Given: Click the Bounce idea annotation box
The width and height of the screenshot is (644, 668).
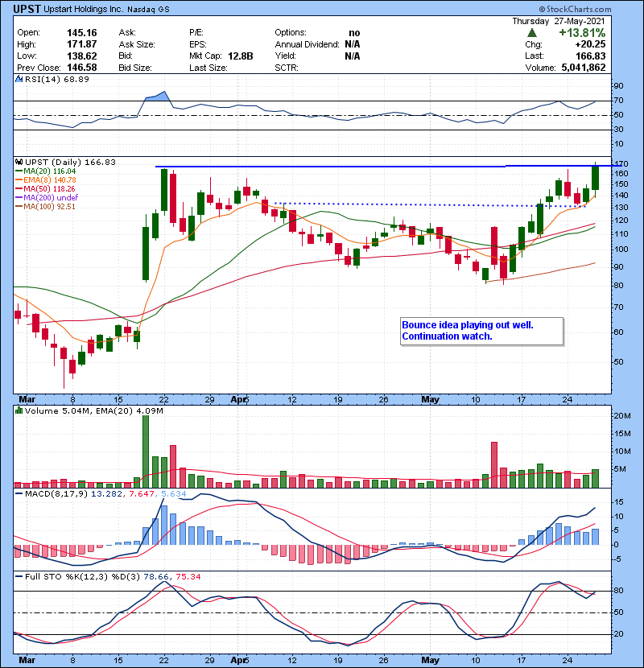Looking at the screenshot, I should tap(482, 331).
